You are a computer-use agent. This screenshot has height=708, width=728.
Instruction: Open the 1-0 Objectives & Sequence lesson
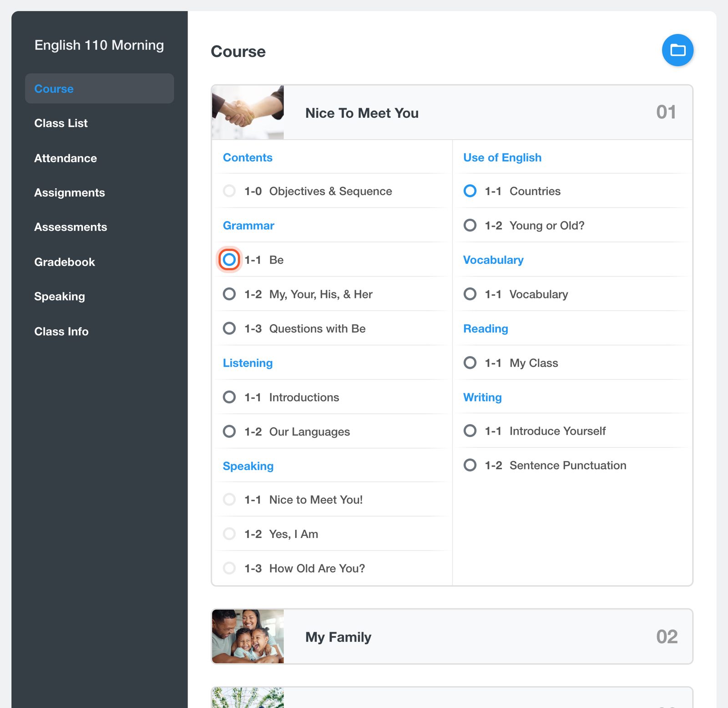point(318,191)
